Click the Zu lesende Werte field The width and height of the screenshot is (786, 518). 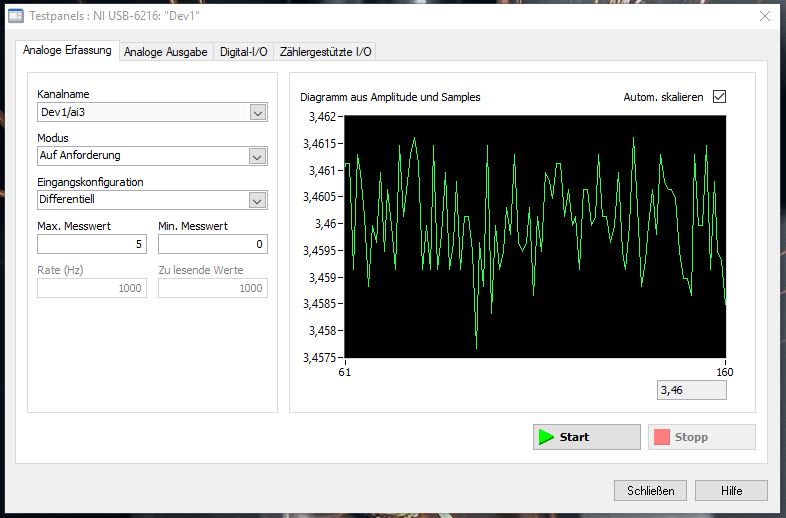213,288
